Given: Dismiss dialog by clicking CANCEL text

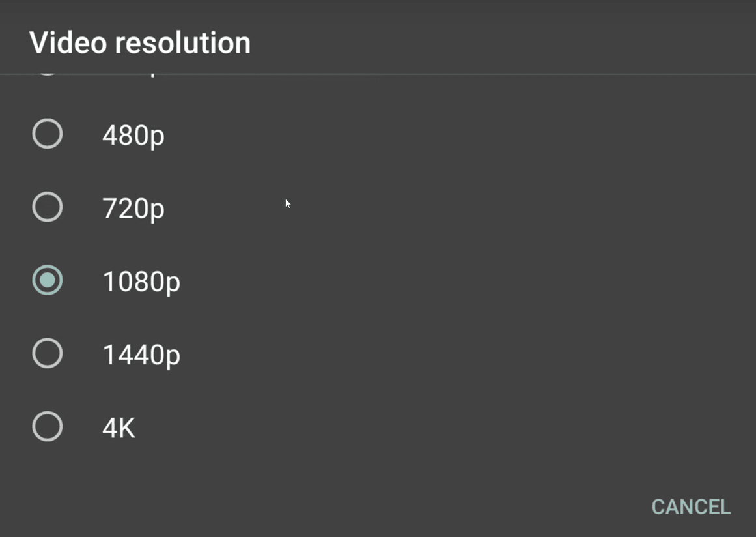Looking at the screenshot, I should pyautogui.click(x=691, y=506).
